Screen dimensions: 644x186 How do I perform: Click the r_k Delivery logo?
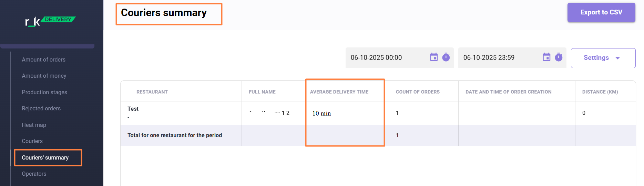(x=50, y=21)
